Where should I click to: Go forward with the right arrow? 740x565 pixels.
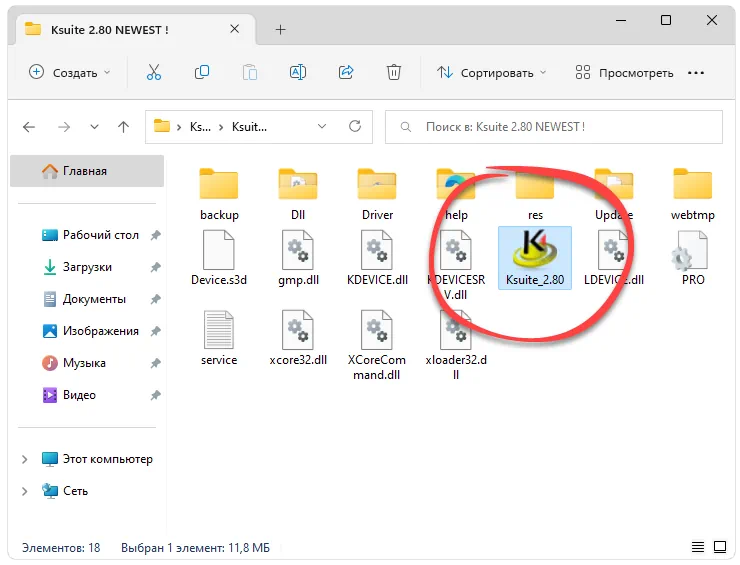point(64,127)
